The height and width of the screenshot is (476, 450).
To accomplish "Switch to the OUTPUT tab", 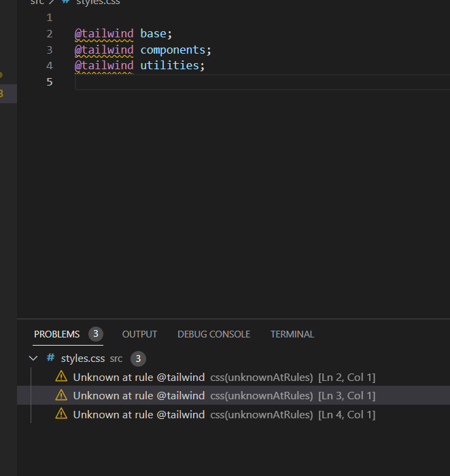I will point(139,334).
